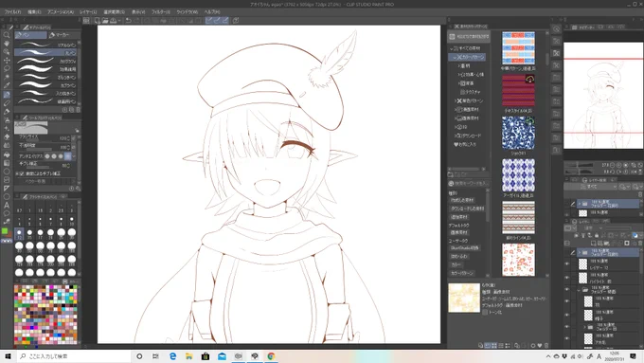Open the Animation menu
This screenshot has width=644, height=363.
(x=61, y=12)
